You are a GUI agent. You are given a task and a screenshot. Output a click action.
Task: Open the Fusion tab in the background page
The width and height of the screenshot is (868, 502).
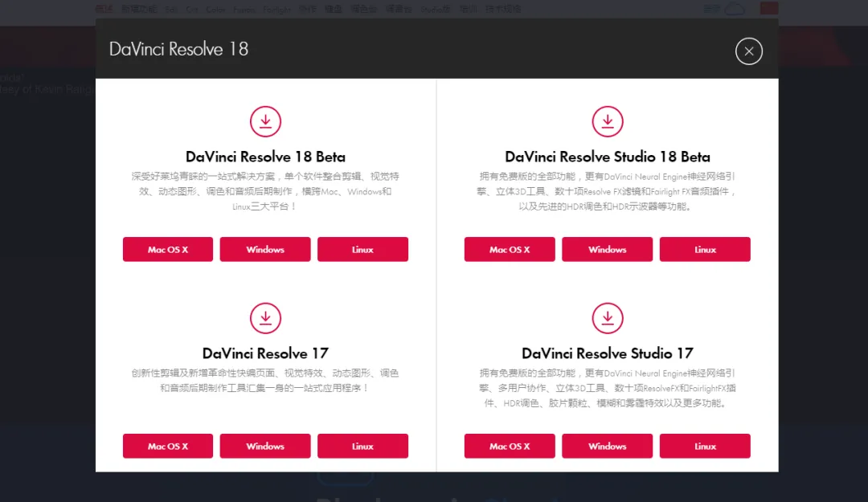tap(244, 10)
